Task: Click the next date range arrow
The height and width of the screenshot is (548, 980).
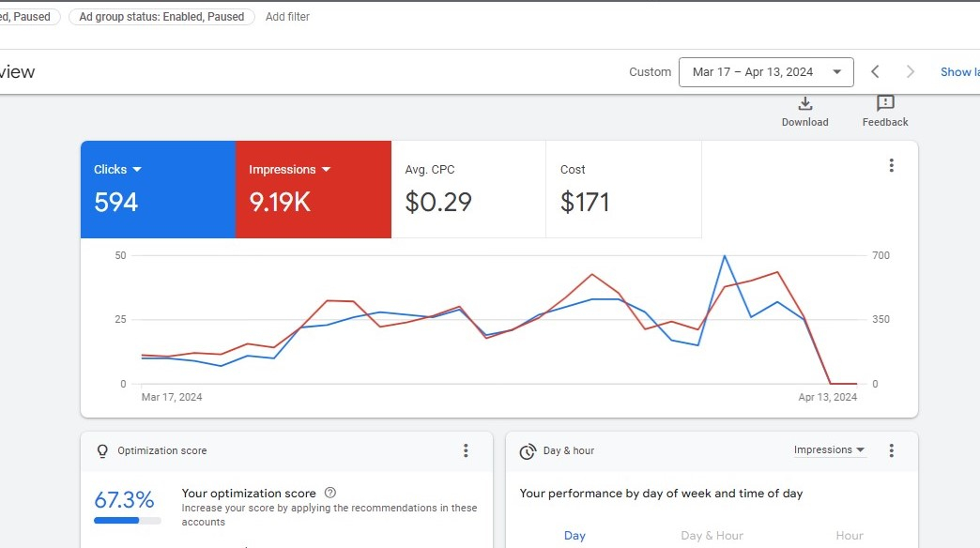Action: pos(910,72)
